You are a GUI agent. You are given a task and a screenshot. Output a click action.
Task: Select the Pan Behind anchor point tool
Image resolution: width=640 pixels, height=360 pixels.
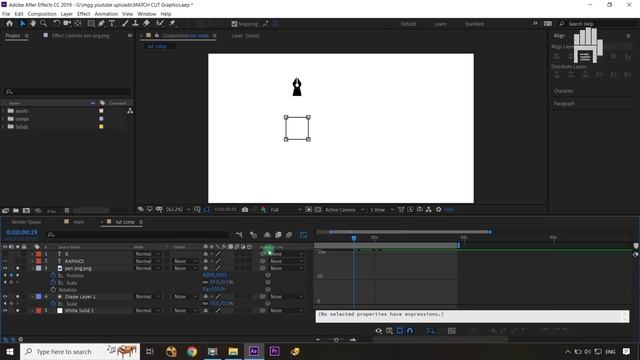[78, 24]
